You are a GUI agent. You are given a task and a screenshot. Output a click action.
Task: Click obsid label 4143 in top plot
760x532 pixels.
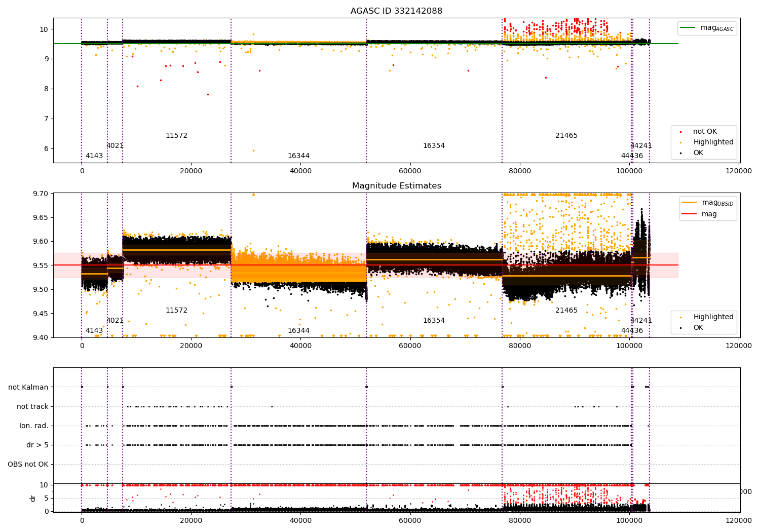tap(94, 156)
